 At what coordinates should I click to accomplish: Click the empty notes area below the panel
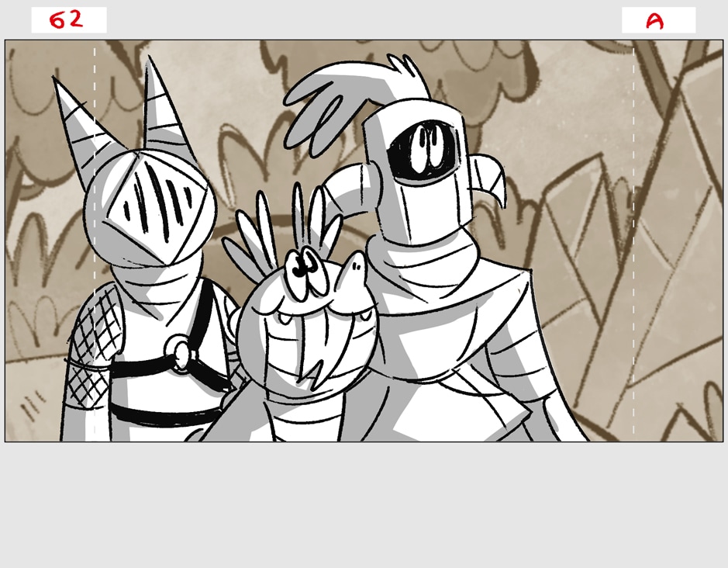pos(364,504)
